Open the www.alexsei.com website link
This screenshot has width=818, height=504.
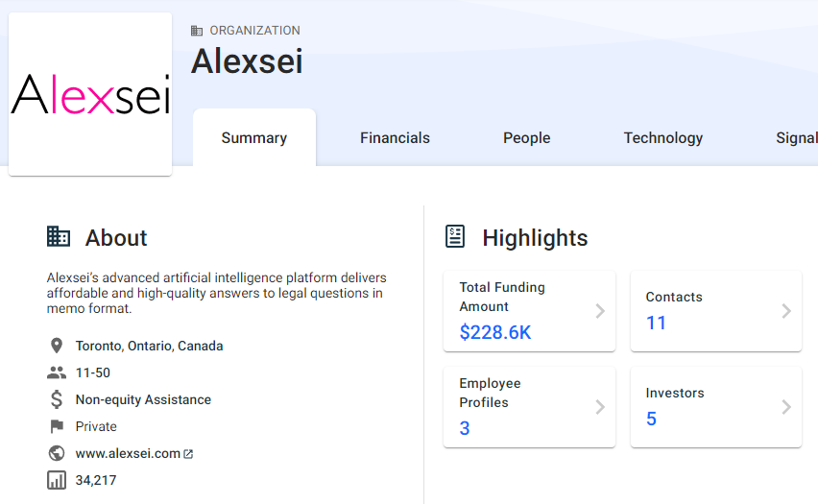point(128,453)
